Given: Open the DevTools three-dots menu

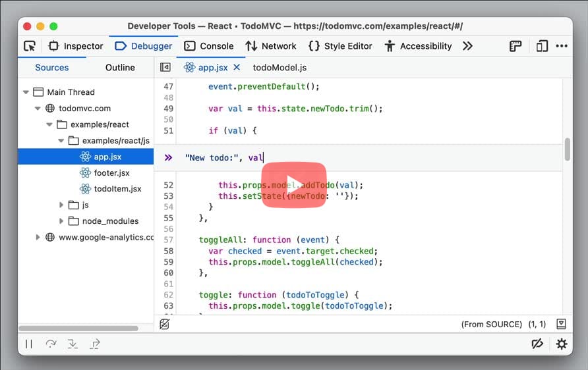Looking at the screenshot, I should point(562,46).
